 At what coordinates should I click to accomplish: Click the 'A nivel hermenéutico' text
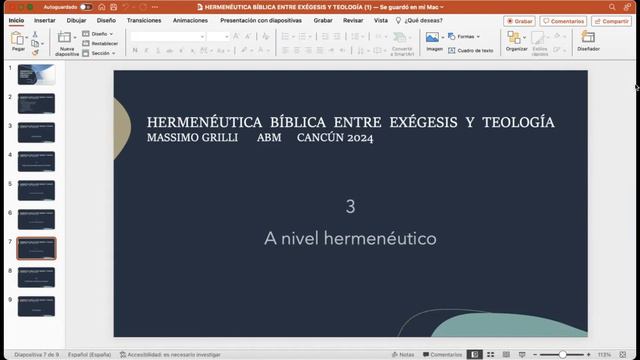point(350,238)
